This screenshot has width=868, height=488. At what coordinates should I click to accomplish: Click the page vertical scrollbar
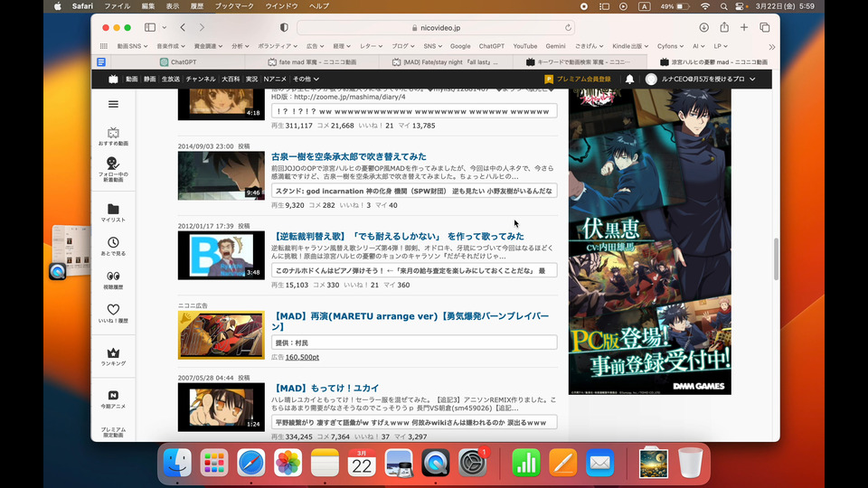point(776,259)
